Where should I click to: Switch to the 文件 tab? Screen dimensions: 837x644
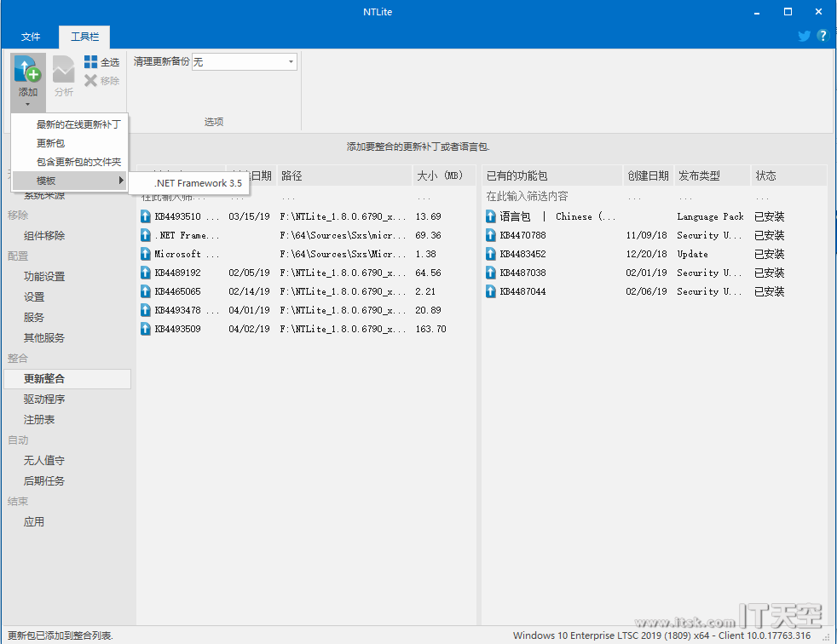click(31, 37)
